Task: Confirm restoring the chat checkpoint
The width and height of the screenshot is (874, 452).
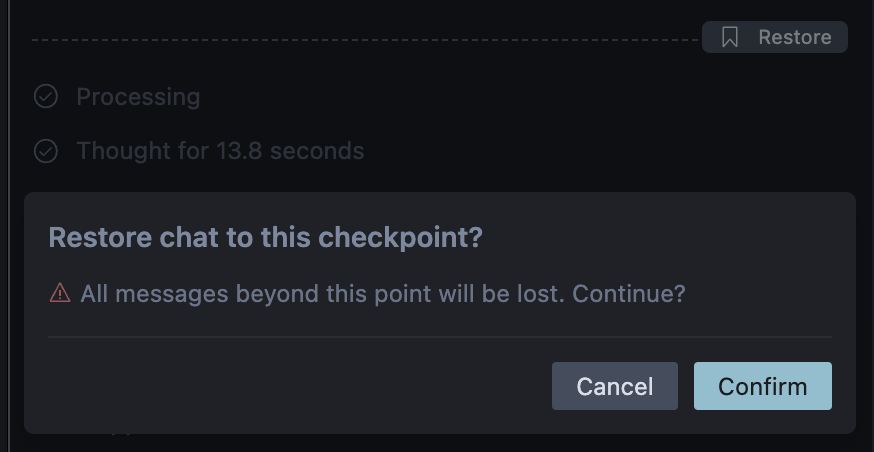Action: pos(762,386)
